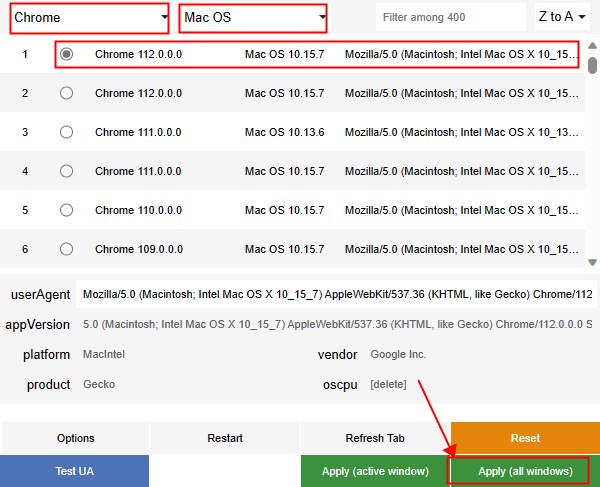Pick the radio button in row 2
Screen dimensions: 600x487
pos(67,93)
